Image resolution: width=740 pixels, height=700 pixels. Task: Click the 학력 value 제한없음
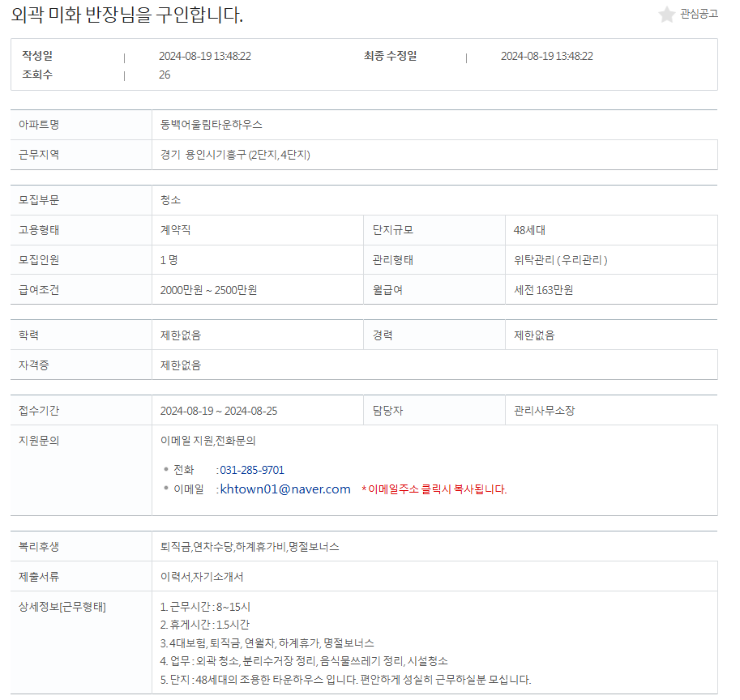tap(180, 335)
